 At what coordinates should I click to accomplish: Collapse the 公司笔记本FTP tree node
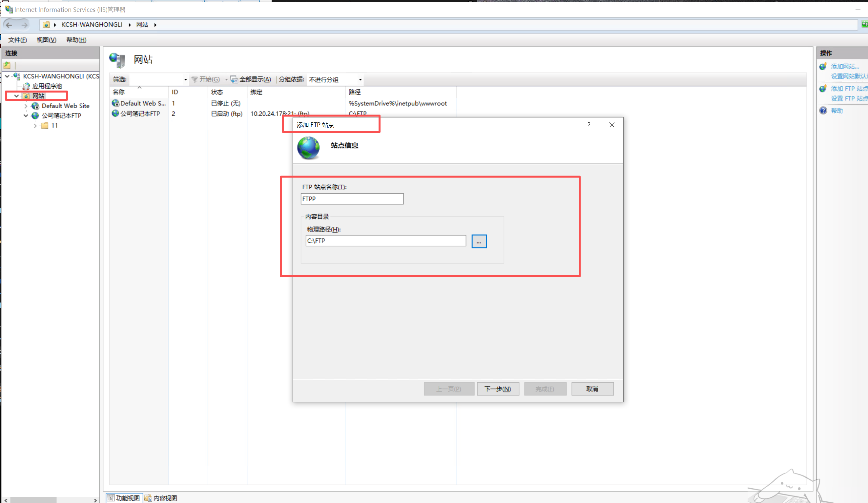(26, 116)
